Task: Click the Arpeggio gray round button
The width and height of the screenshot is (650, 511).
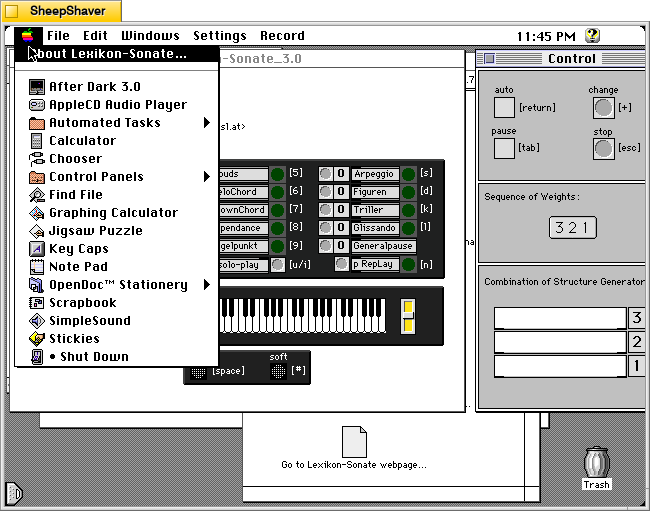Action: click(x=325, y=174)
